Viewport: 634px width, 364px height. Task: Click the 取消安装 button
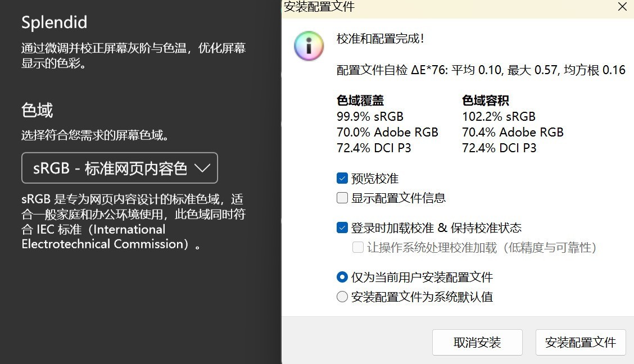477,343
